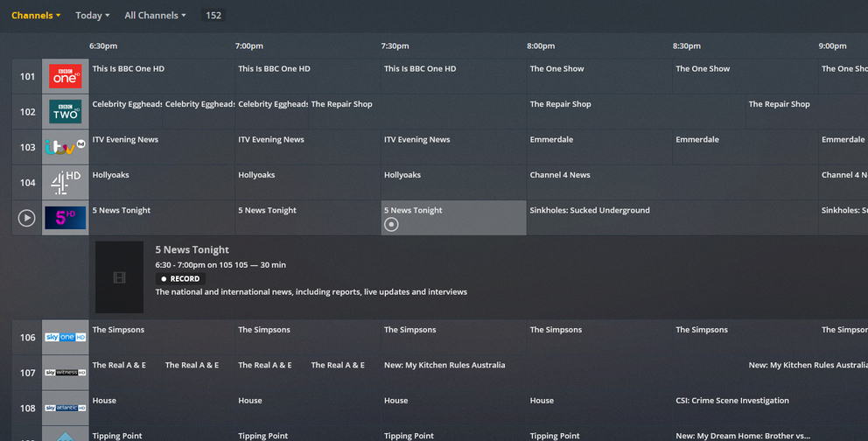The image size is (868, 441).
Task: Open the 8:00pm The Simpsons listing
Action: pyautogui.click(x=599, y=338)
